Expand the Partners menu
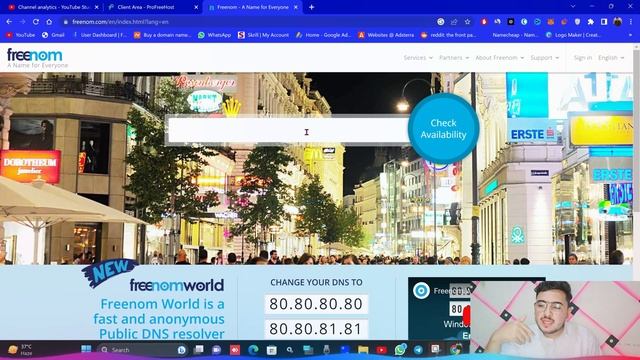 point(454,58)
